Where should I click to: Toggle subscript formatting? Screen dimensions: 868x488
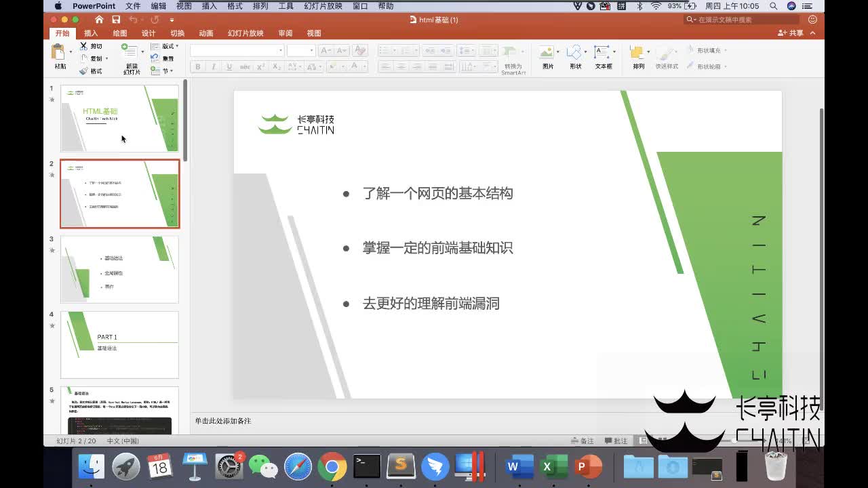[277, 66]
